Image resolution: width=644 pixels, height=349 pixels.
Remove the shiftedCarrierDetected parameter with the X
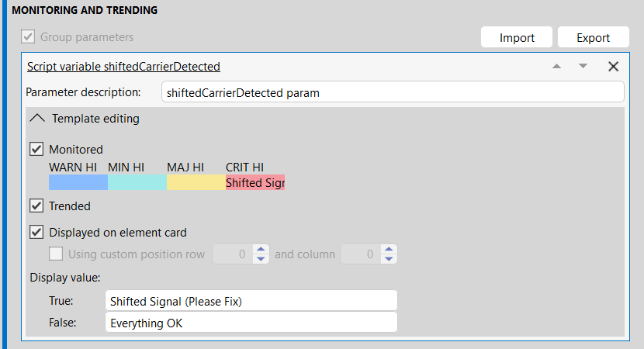(x=613, y=67)
